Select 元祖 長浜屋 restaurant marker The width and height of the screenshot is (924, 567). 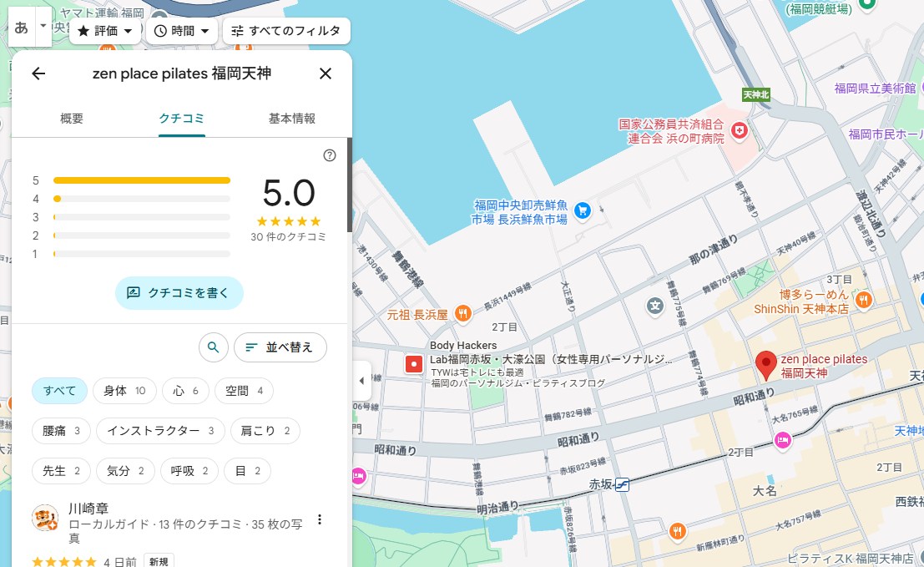pyautogui.click(x=462, y=314)
